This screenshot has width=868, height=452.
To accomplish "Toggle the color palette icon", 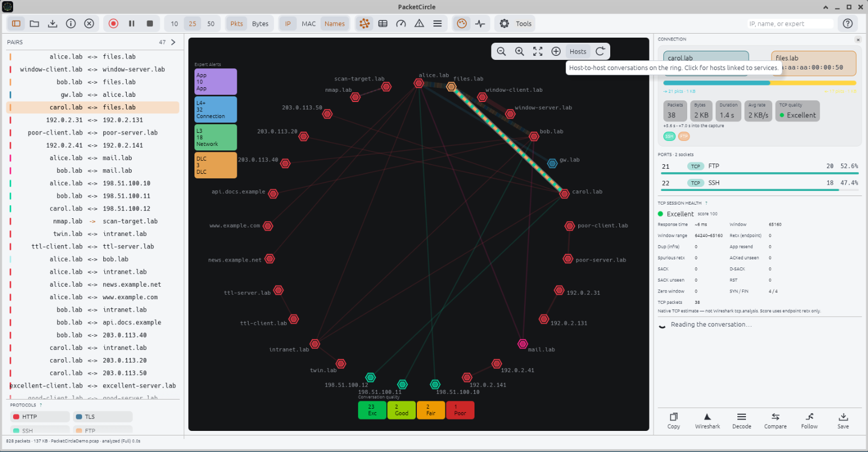I will 462,23.
